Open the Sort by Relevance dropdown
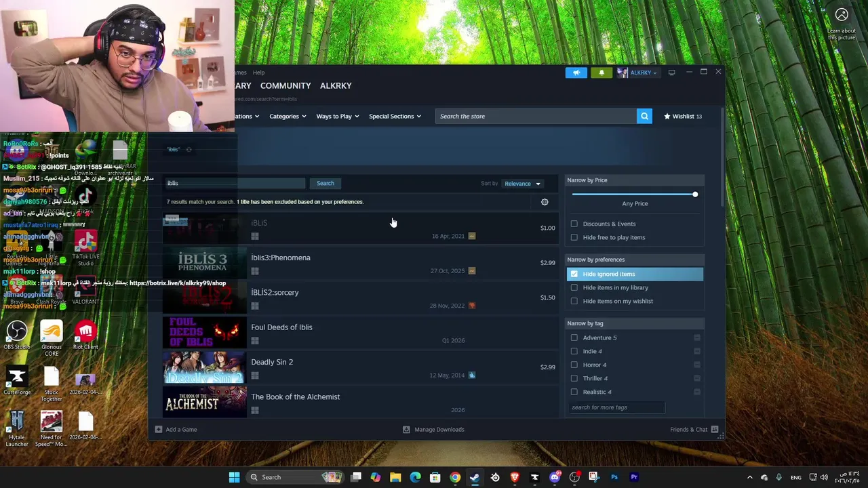 coord(521,184)
